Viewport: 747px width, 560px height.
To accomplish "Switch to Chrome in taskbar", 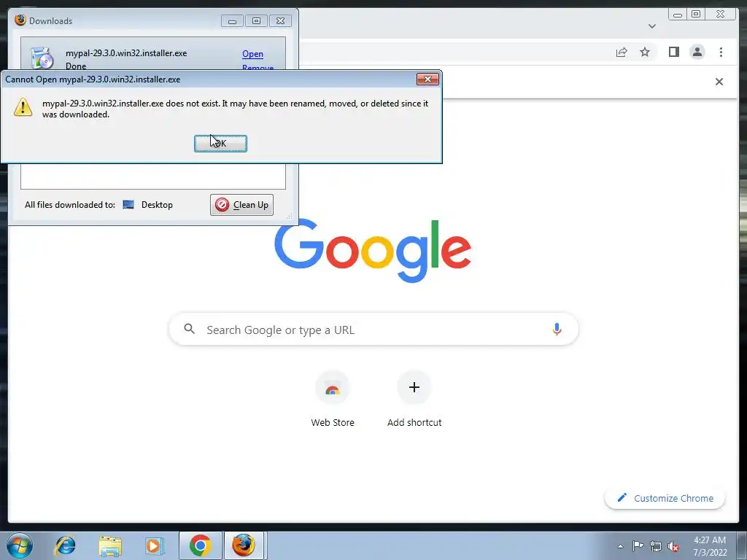I will pos(200,545).
